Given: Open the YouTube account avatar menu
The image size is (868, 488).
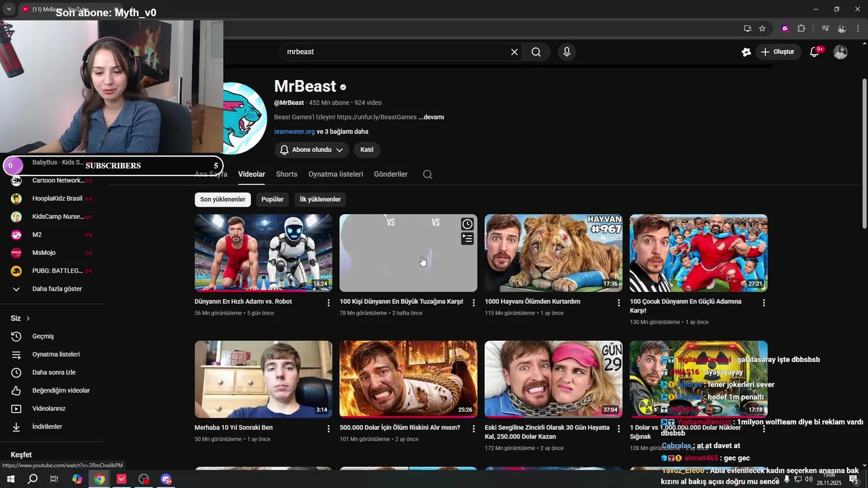Looking at the screenshot, I should click(840, 52).
